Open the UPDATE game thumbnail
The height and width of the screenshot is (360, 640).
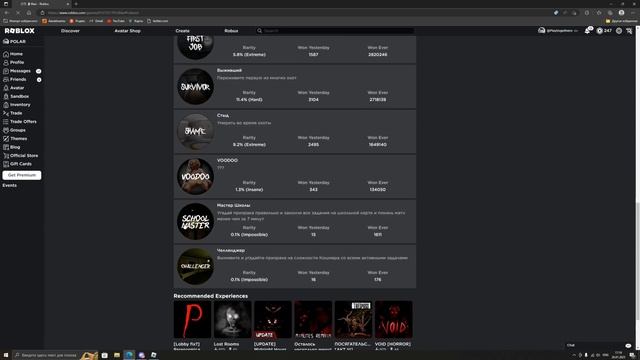(x=273, y=319)
